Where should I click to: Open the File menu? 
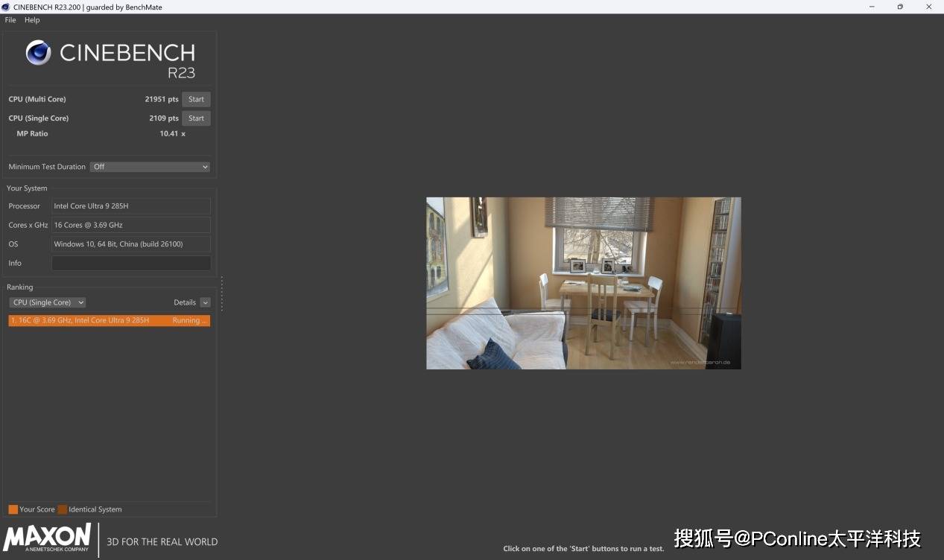tap(10, 20)
